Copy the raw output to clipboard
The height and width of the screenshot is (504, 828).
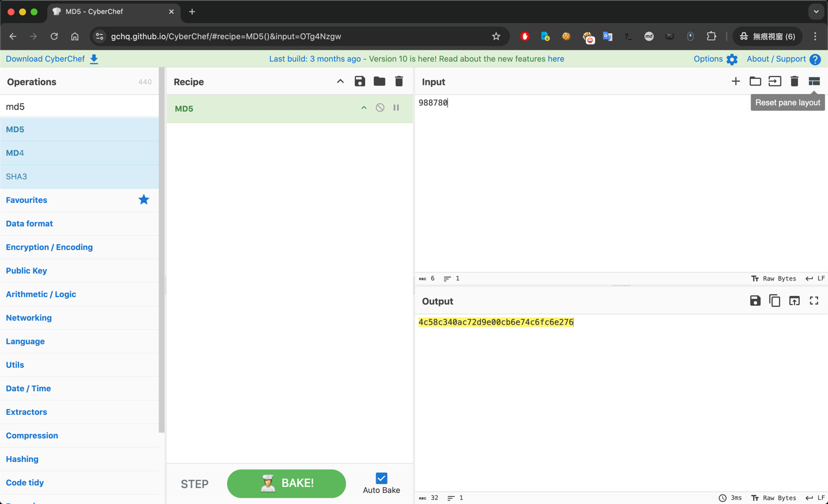(x=775, y=301)
